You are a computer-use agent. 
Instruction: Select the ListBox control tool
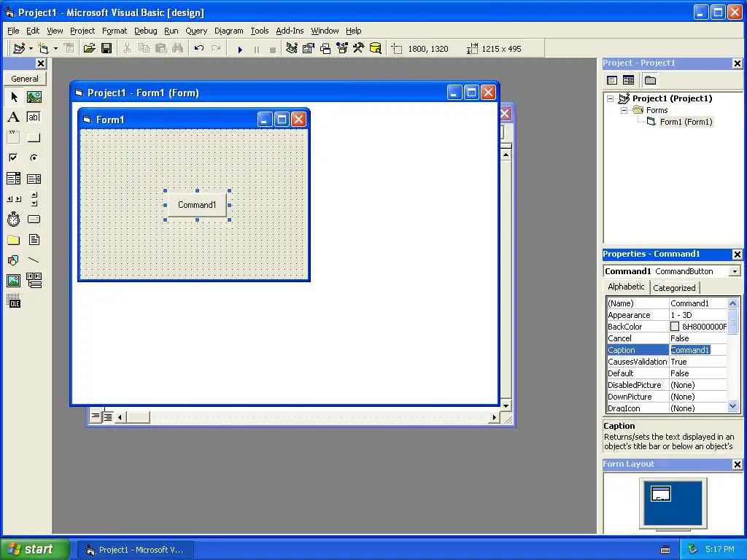click(x=34, y=179)
